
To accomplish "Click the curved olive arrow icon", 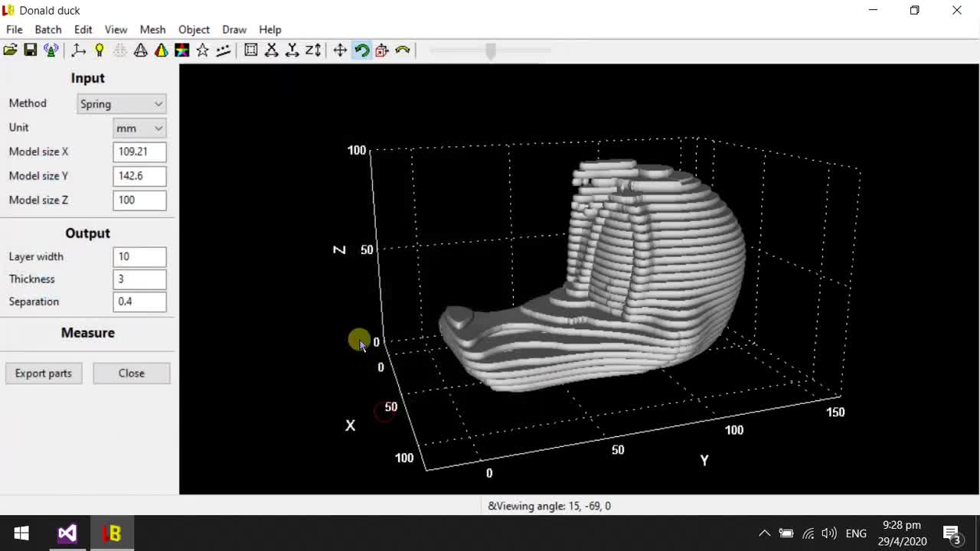I will [402, 51].
